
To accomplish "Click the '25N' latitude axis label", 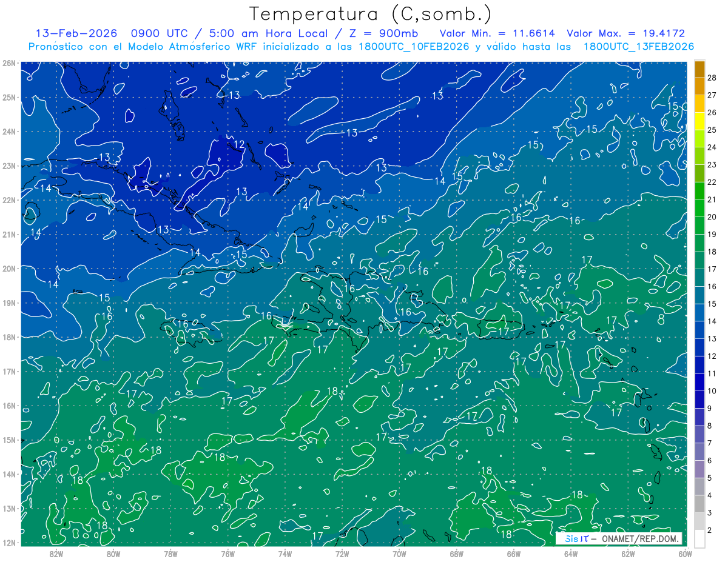I will pyautogui.click(x=8, y=97).
